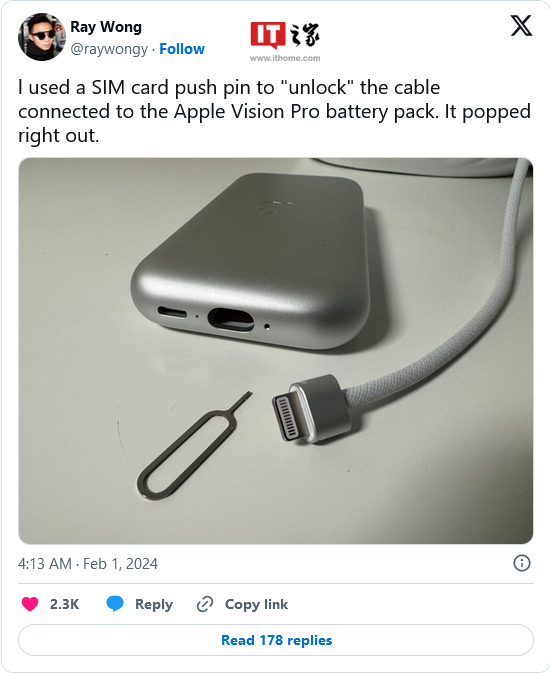Open the Ray Wong display name link
The height and width of the screenshot is (673, 550).
pyautogui.click(x=106, y=27)
